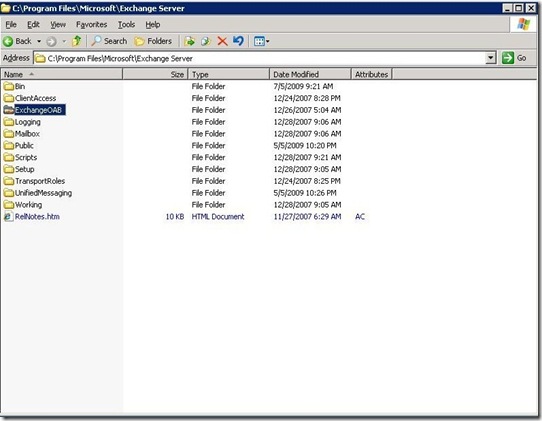Viewport: 542px width, 421px height.
Task: Toggle the Folders pane button
Action: 153,41
